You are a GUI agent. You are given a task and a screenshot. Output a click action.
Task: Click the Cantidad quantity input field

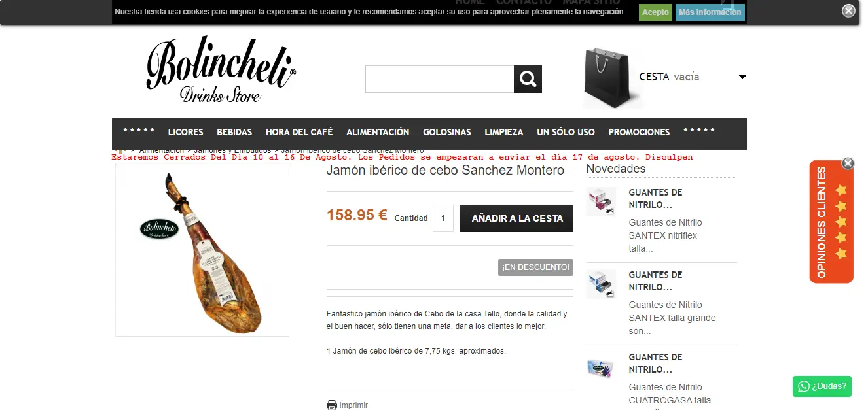pos(443,218)
